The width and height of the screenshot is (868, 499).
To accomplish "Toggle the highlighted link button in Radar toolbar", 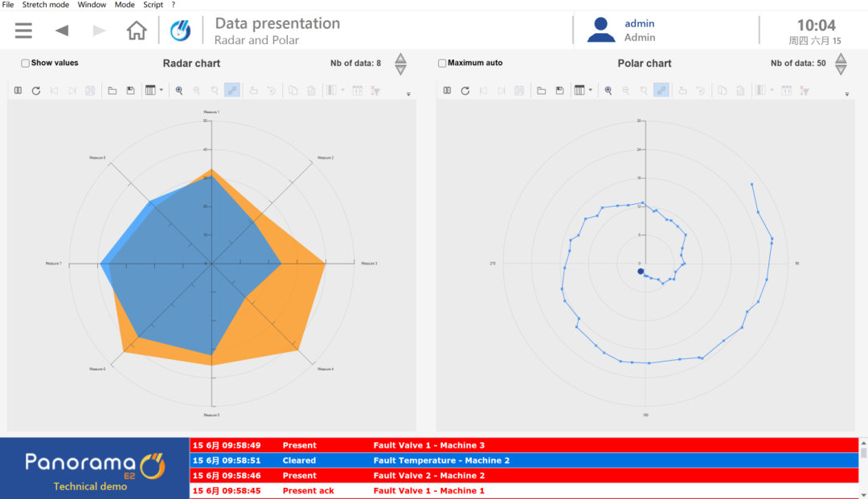I will pyautogui.click(x=232, y=91).
